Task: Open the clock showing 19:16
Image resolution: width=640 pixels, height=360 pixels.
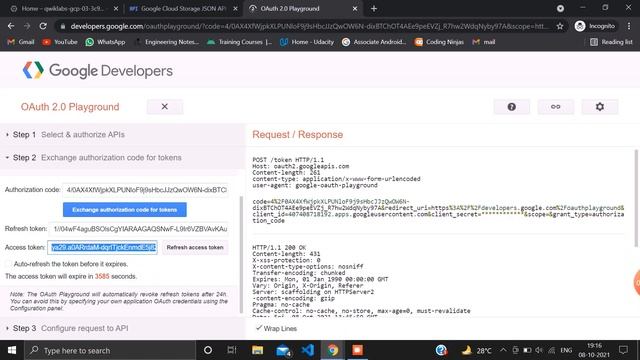Action: coord(594,350)
